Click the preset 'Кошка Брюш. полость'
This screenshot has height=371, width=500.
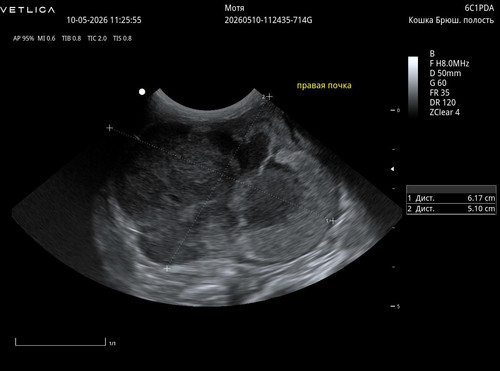pos(451,20)
